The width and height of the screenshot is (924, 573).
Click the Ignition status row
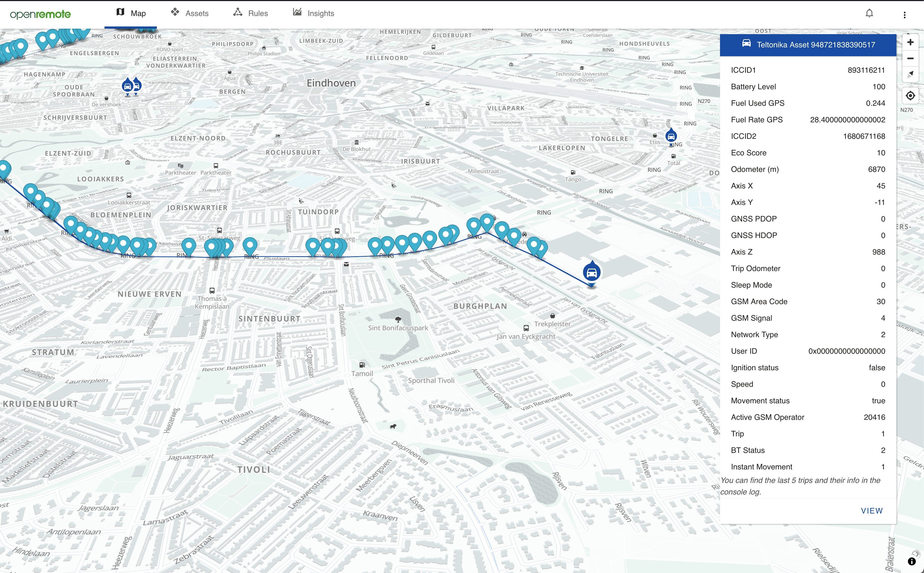(x=808, y=367)
